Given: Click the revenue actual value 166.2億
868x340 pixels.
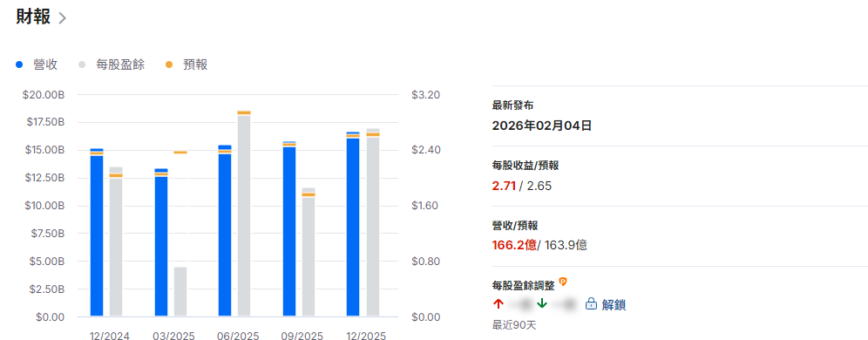Looking at the screenshot, I should click(x=514, y=245).
